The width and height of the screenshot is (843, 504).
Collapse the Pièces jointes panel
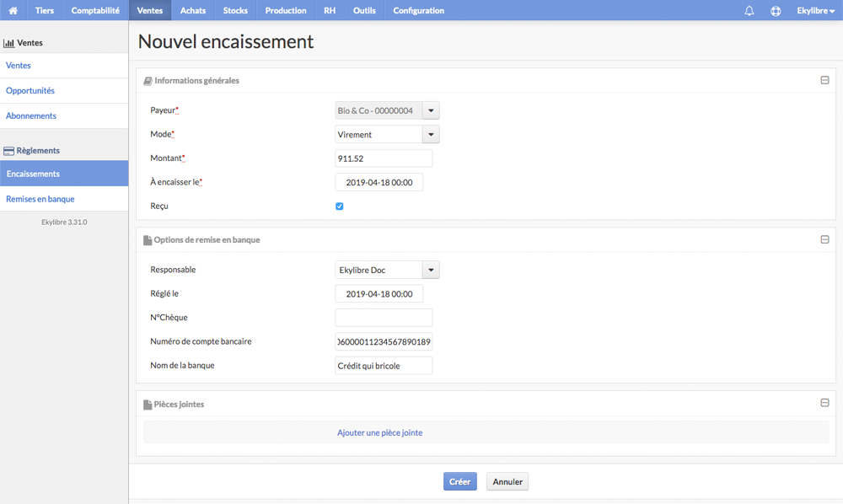click(824, 403)
